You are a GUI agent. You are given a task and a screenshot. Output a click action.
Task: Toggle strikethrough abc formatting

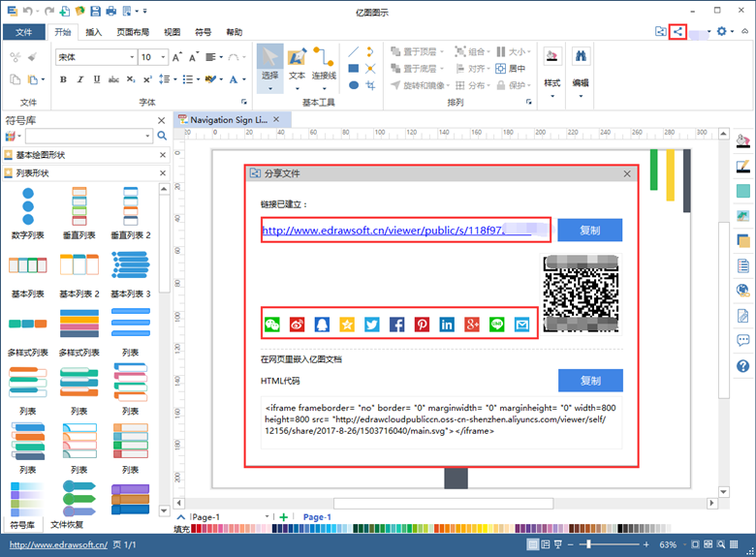tap(113, 79)
